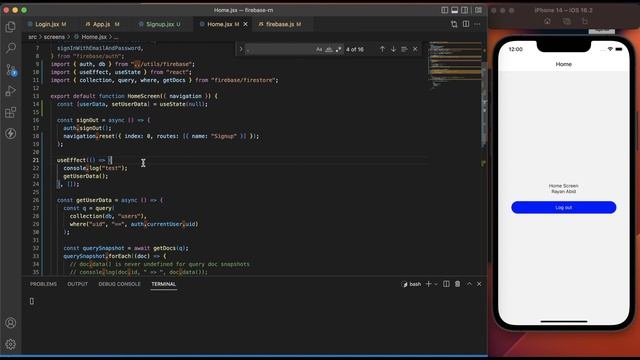640x360 pixels.
Task: Close the find widget
Action: pos(415,49)
